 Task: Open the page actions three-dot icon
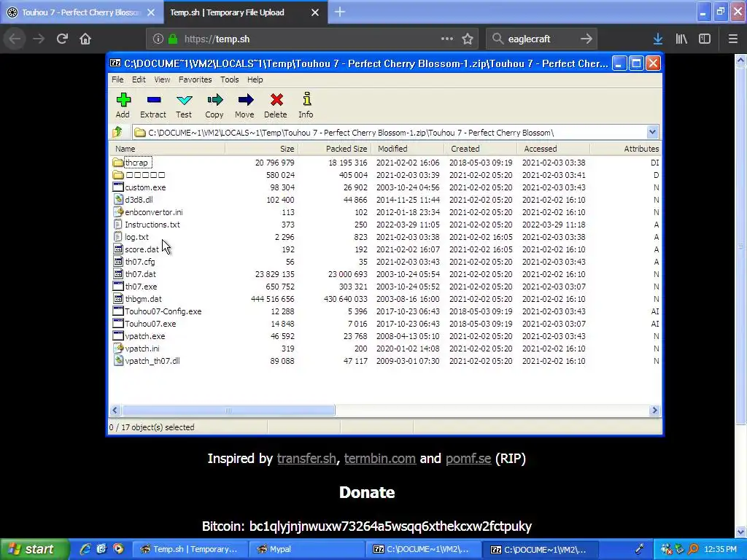447,39
